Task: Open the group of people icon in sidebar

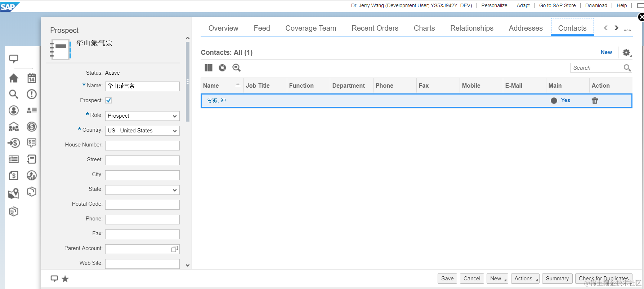Action: (x=14, y=127)
